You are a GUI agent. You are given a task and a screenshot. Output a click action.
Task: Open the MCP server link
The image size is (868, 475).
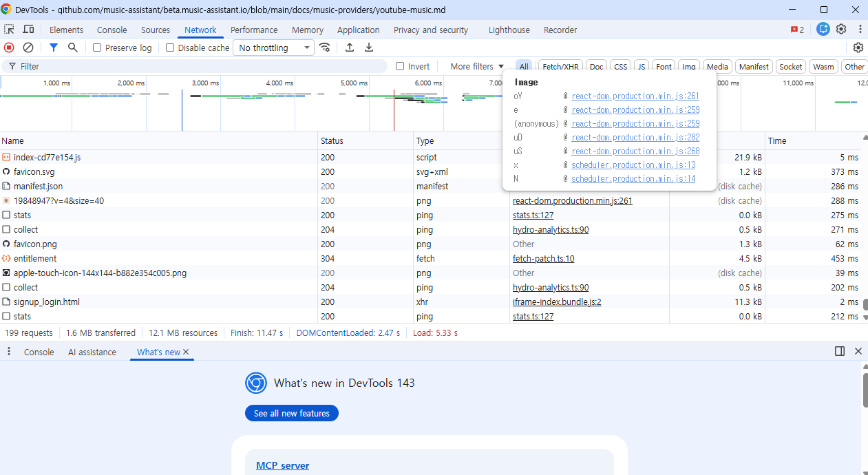point(282,465)
